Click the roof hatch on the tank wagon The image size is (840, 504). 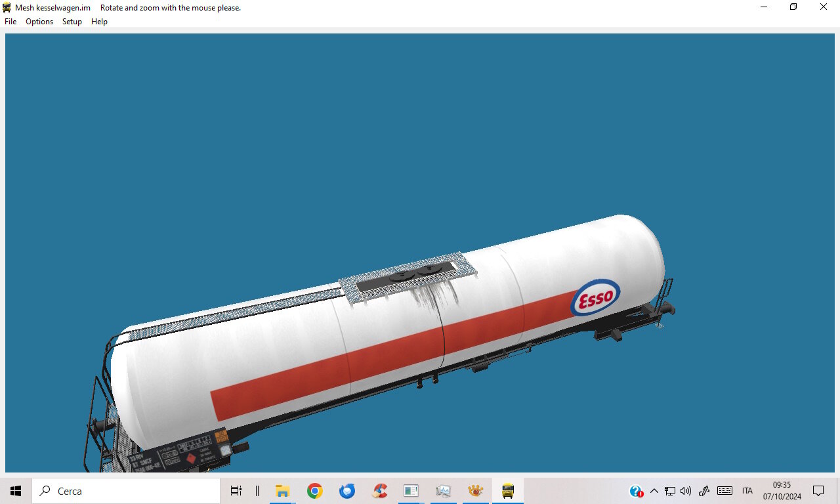pos(408,278)
